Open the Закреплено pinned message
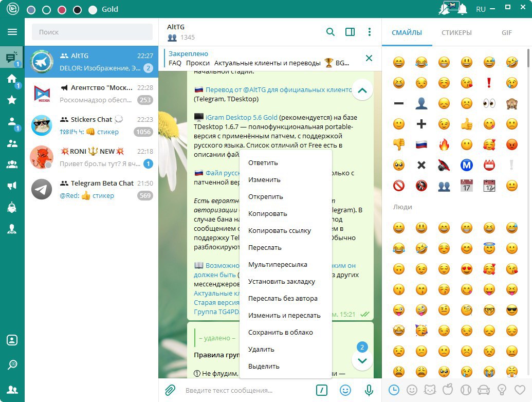 [260, 59]
